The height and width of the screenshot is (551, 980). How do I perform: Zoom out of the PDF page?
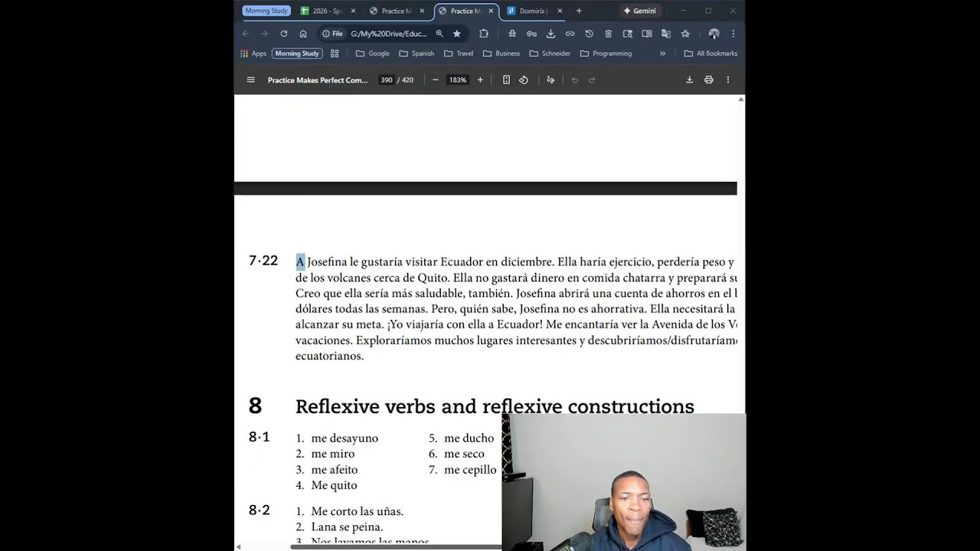[x=435, y=80]
